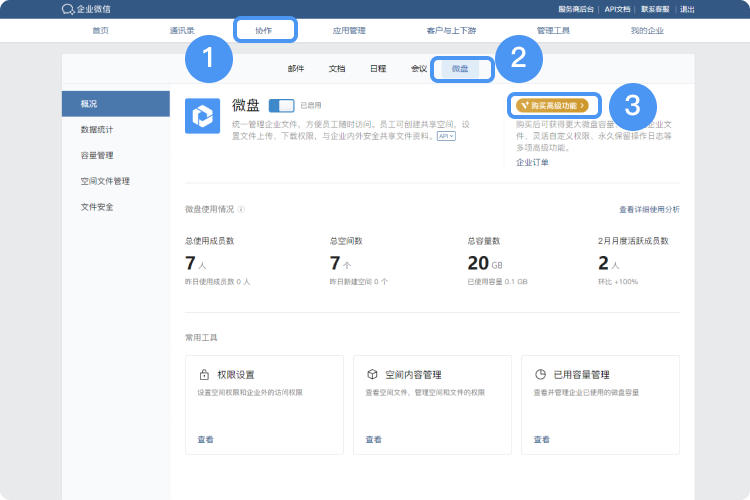
Task: Open 服务商后台 in the top bar
Action: pos(576,9)
